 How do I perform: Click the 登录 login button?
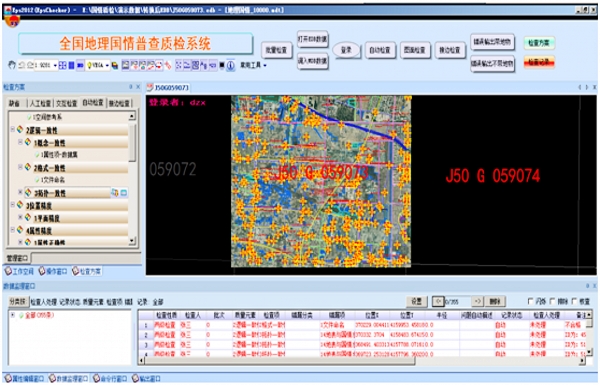346,50
